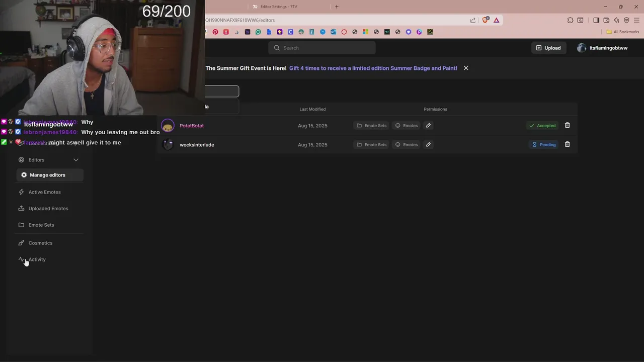Viewport: 644px width, 362px height.
Task: Open All Bookmarks folder
Action: click(x=623, y=32)
